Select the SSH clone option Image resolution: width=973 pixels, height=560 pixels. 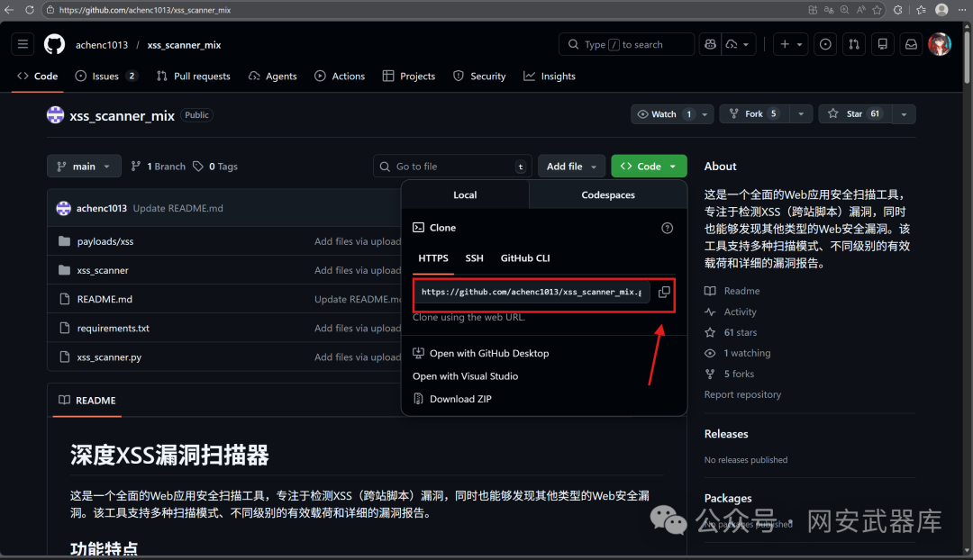coord(474,258)
